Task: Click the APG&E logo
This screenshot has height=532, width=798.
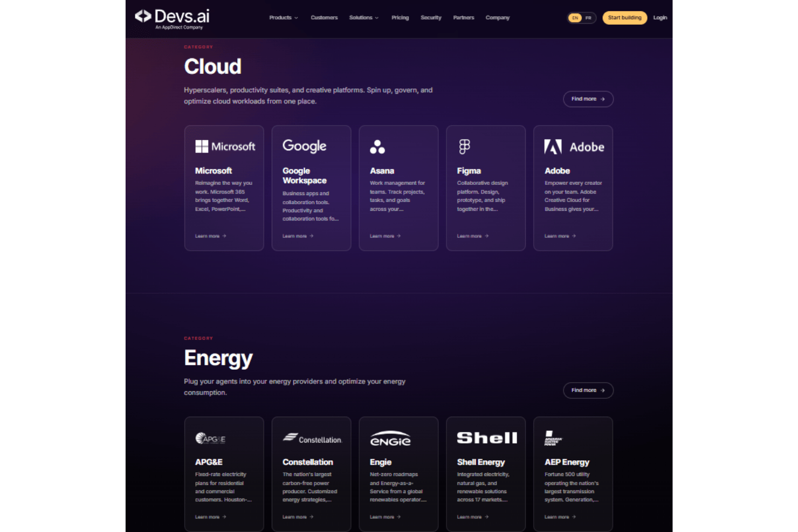Action: pyautogui.click(x=210, y=438)
